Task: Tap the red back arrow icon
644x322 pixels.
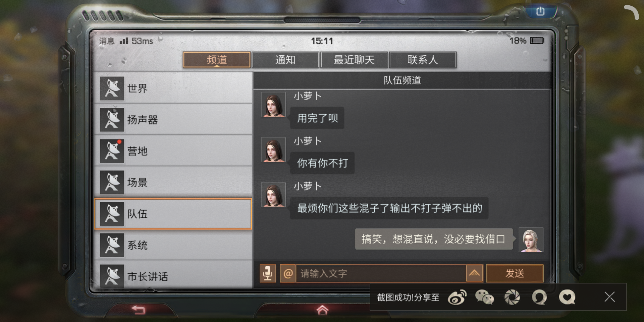Action: 139,310
